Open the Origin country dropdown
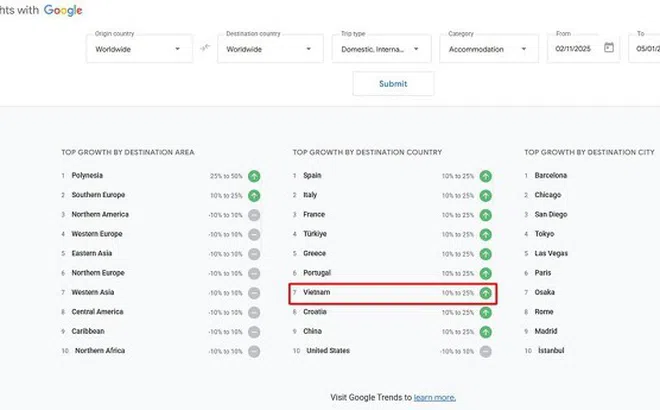660x410 pixels. click(x=140, y=47)
